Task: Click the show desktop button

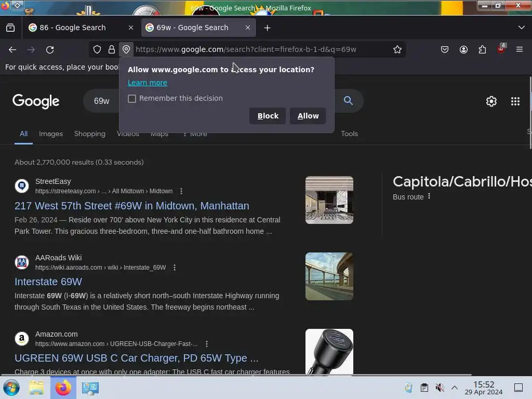Action: [518, 388]
